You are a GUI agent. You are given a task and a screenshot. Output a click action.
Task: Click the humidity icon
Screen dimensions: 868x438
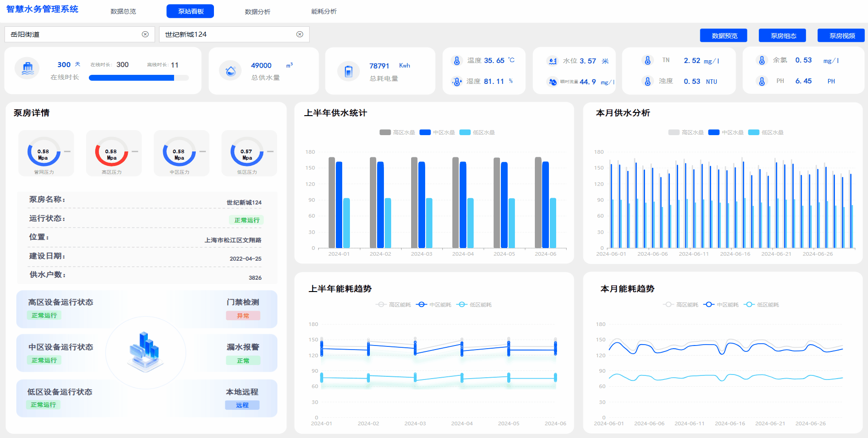tap(457, 82)
